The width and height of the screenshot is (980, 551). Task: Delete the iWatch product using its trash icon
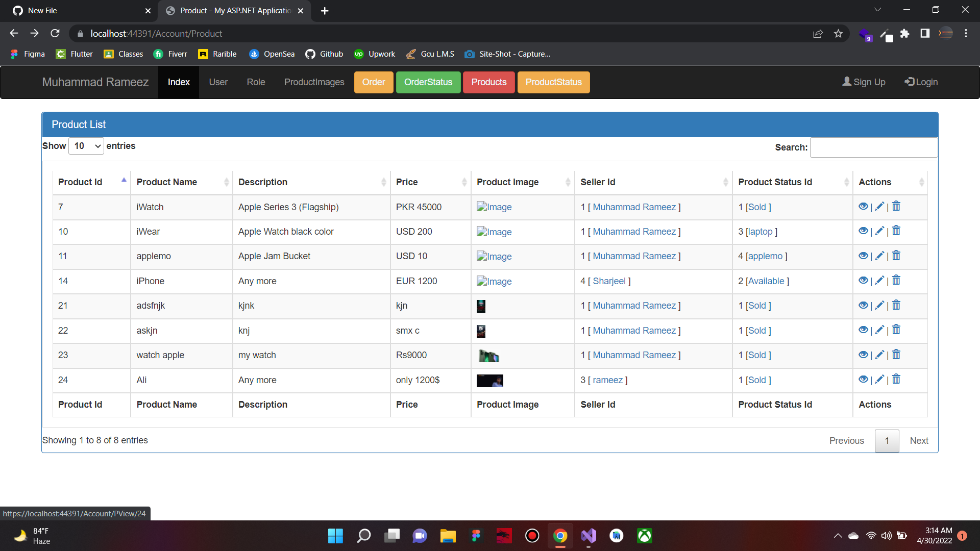[x=897, y=206]
